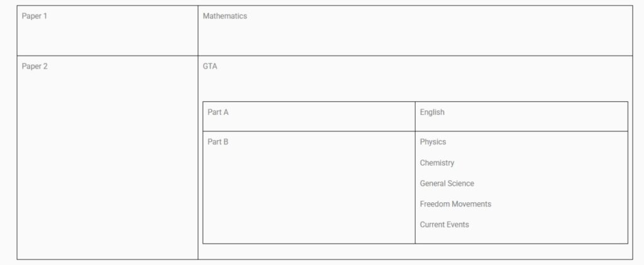Click the word Science in General Science

pyautogui.click(x=460, y=183)
